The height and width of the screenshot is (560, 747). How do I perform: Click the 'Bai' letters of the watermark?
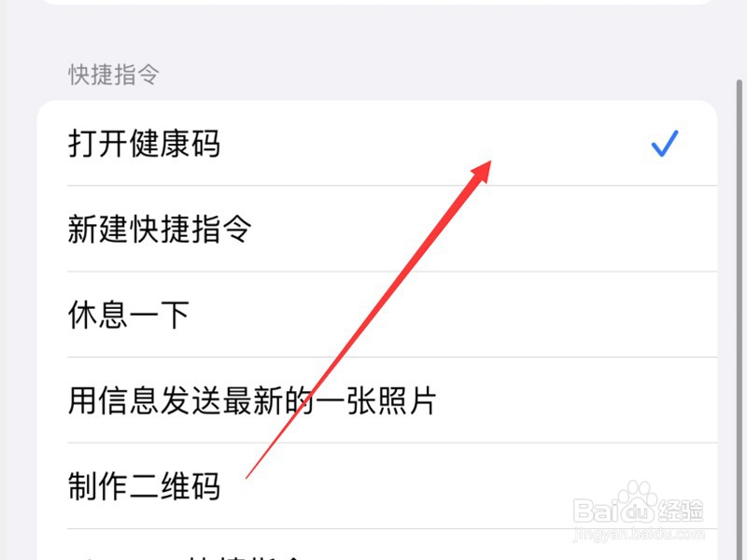597,511
